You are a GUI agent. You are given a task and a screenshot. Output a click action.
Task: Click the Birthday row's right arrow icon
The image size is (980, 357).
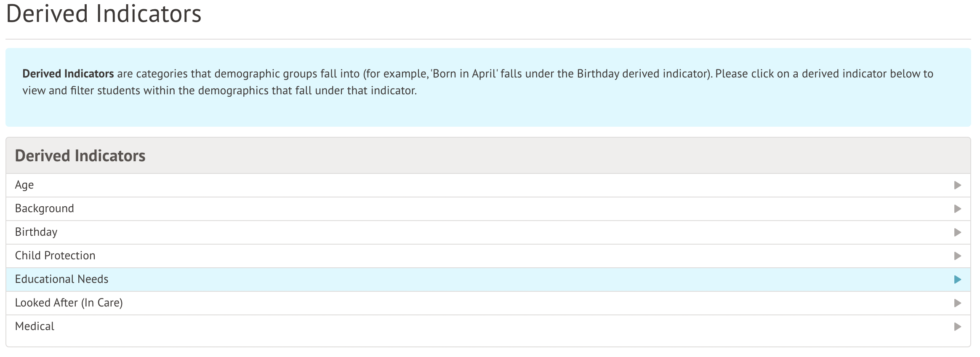pyautogui.click(x=957, y=232)
